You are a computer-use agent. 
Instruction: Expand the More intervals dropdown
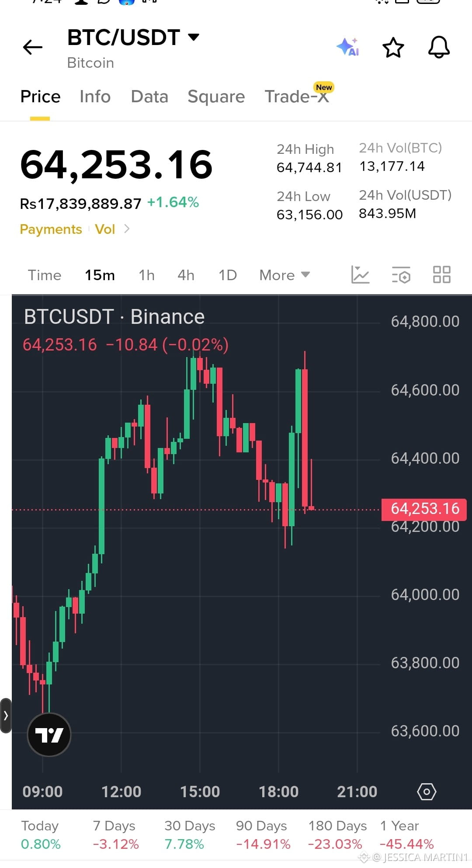(x=285, y=275)
